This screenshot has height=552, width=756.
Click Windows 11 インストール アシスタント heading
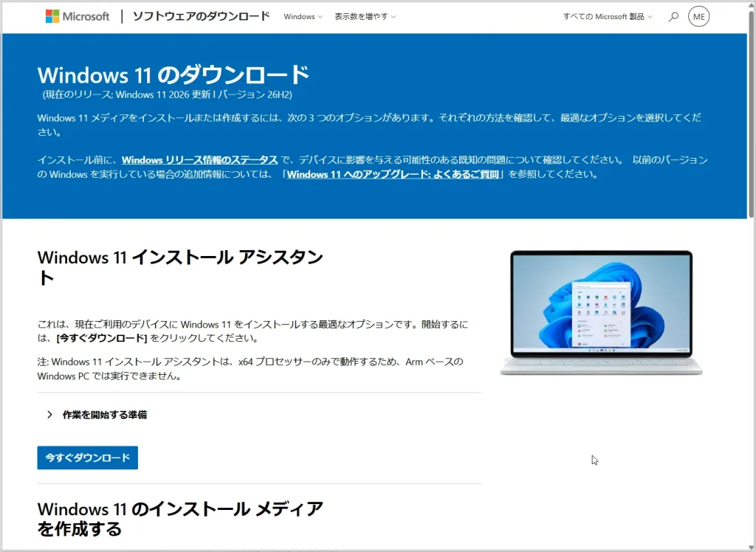[x=180, y=268]
